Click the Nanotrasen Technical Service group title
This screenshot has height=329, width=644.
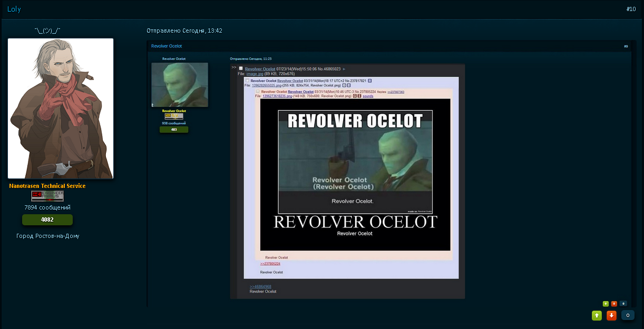click(47, 186)
